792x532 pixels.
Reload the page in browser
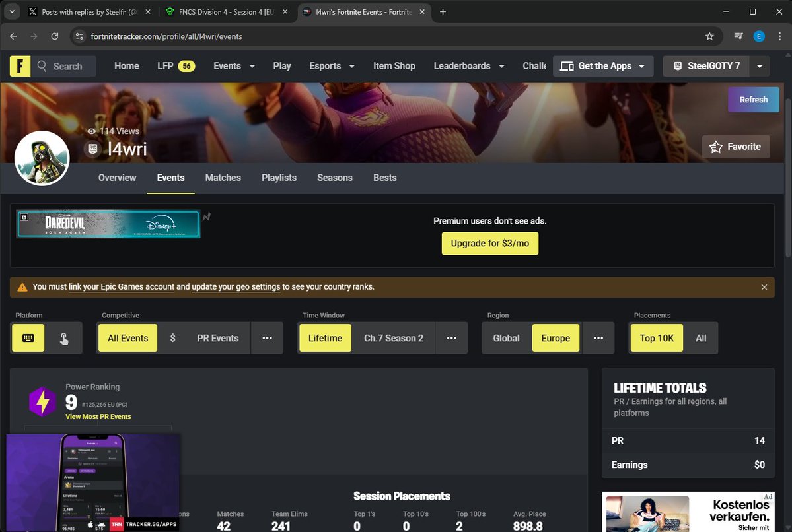(55, 36)
